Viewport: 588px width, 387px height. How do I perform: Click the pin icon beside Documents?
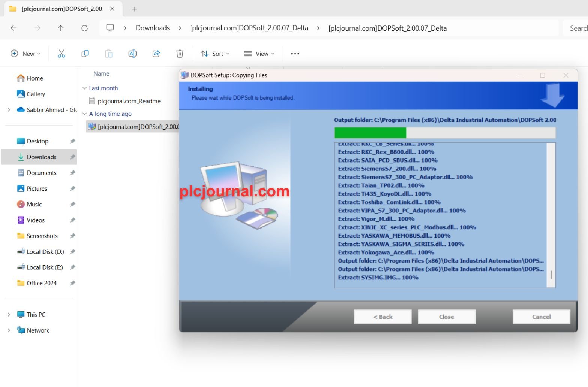tap(73, 173)
